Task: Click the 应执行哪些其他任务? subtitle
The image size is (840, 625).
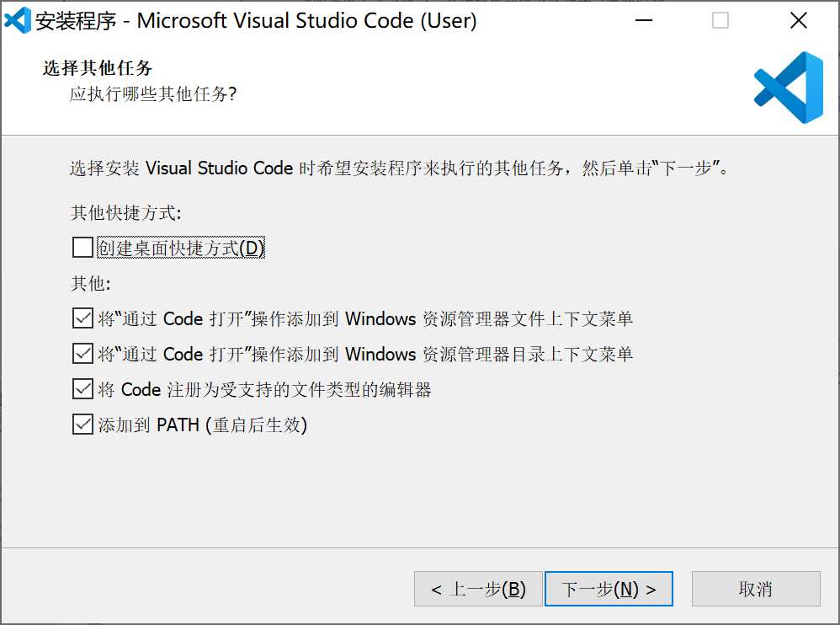Action: tap(153, 94)
